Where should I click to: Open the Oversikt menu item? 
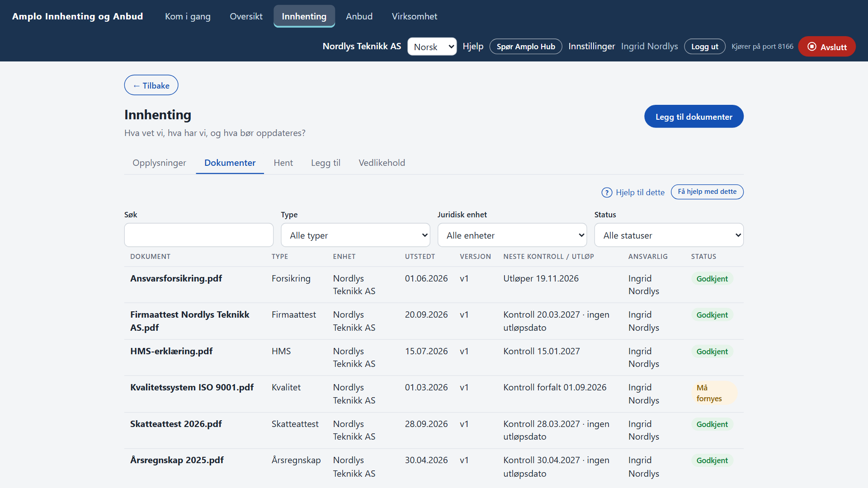(246, 16)
